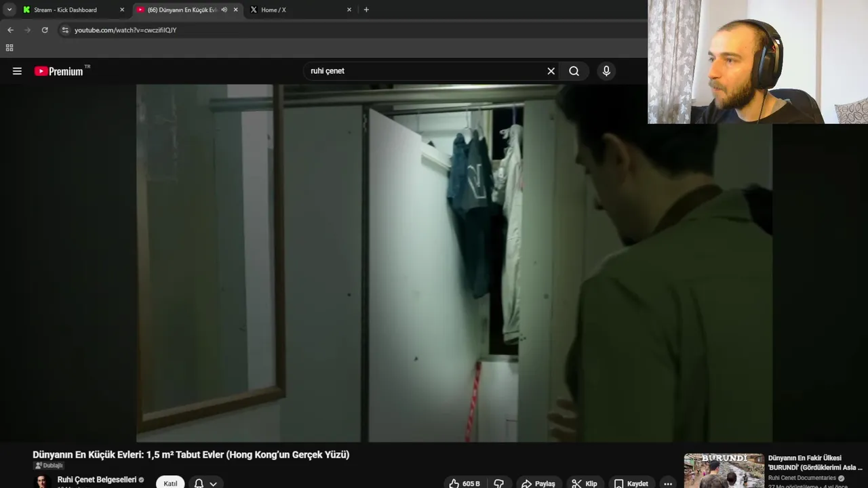Click the address bar URL field

(353, 30)
